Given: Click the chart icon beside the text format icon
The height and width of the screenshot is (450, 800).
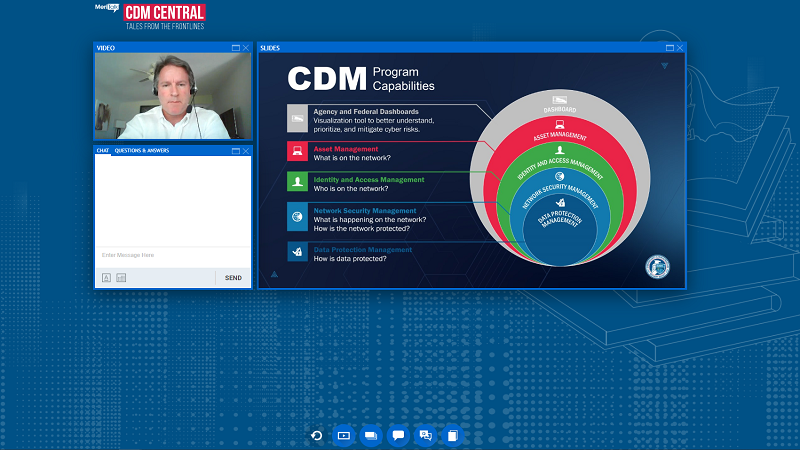Looking at the screenshot, I should point(121,278).
